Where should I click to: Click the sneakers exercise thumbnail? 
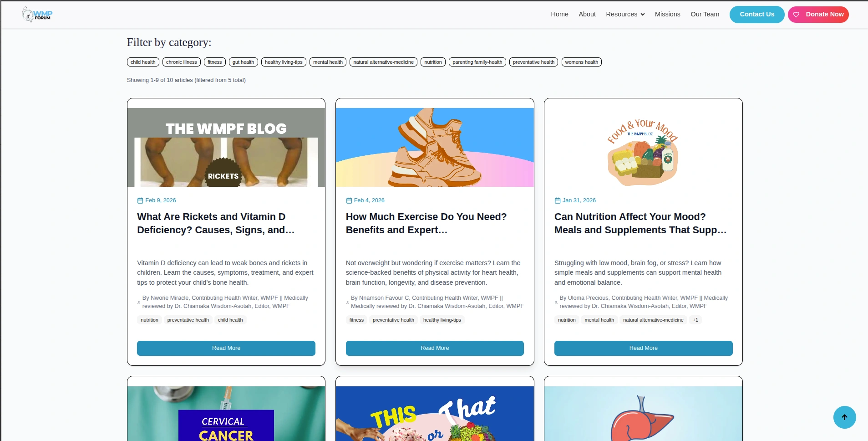(435, 147)
